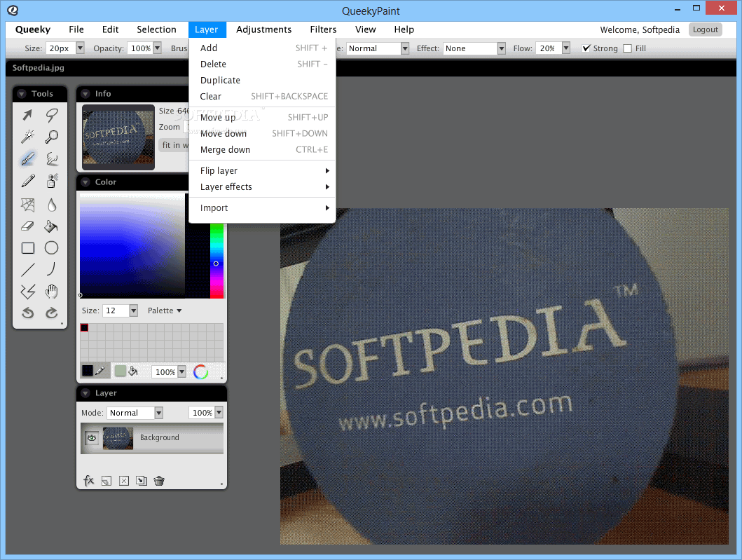Open layer effects with fx icon
The image size is (742, 560).
(x=88, y=481)
